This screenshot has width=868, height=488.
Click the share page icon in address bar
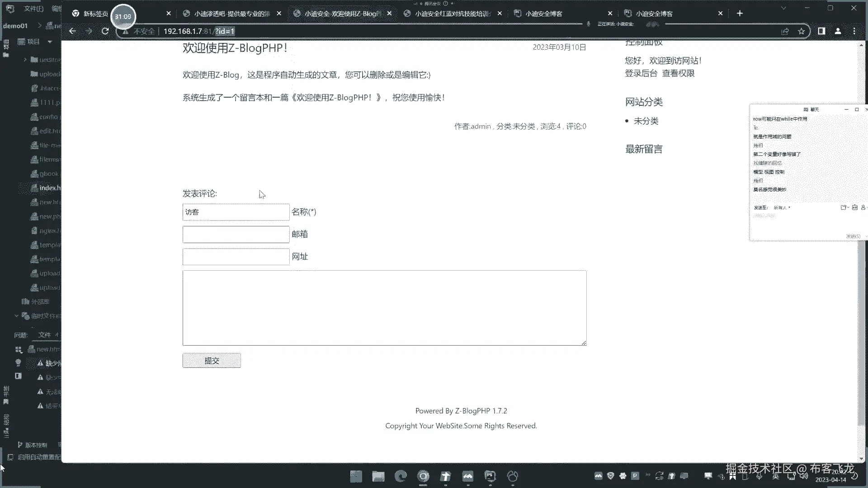pyautogui.click(x=785, y=31)
